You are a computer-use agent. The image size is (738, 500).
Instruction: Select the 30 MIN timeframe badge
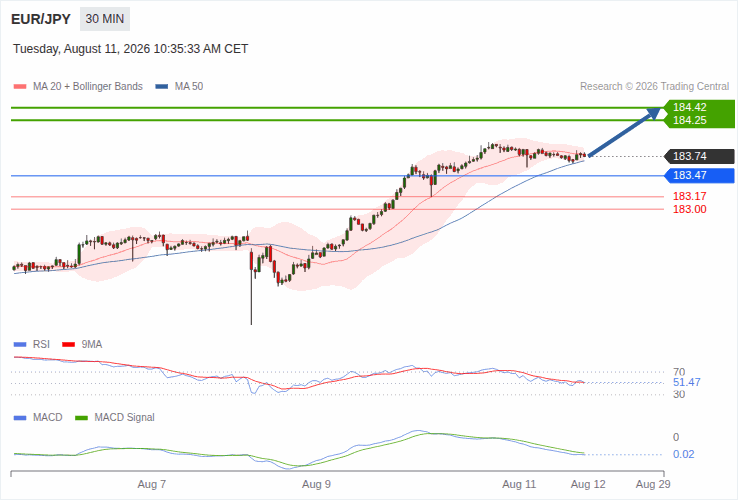pos(104,19)
